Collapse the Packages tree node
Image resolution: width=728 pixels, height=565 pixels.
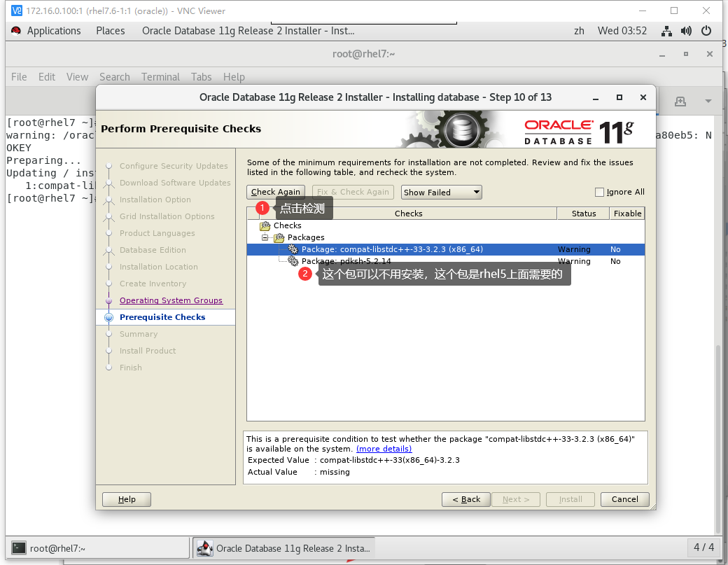[265, 238]
